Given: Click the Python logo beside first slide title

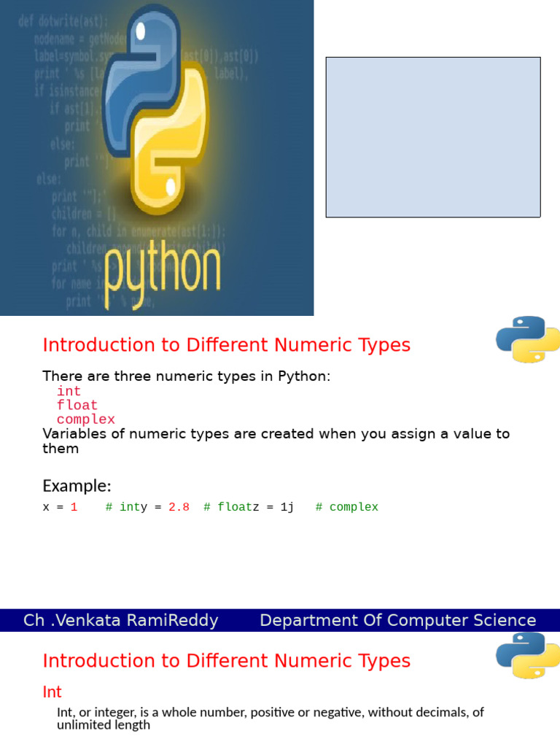Looking at the screenshot, I should pyautogui.click(x=528, y=339).
